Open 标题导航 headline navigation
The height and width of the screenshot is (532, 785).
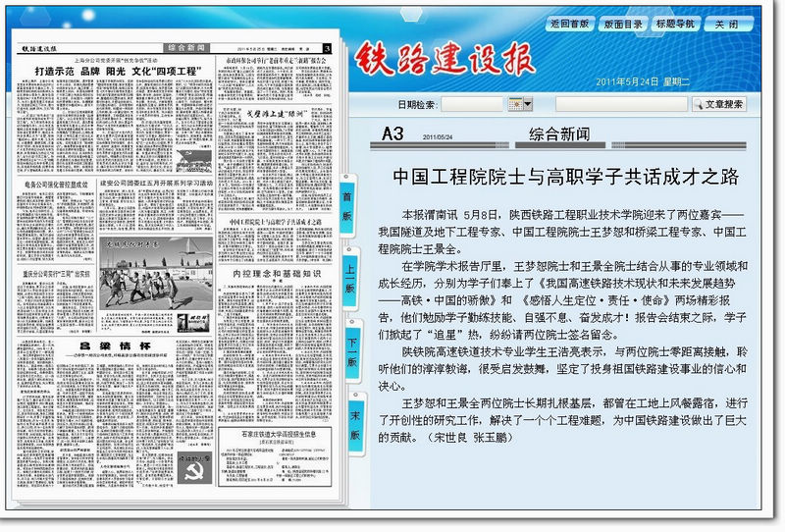676,23
